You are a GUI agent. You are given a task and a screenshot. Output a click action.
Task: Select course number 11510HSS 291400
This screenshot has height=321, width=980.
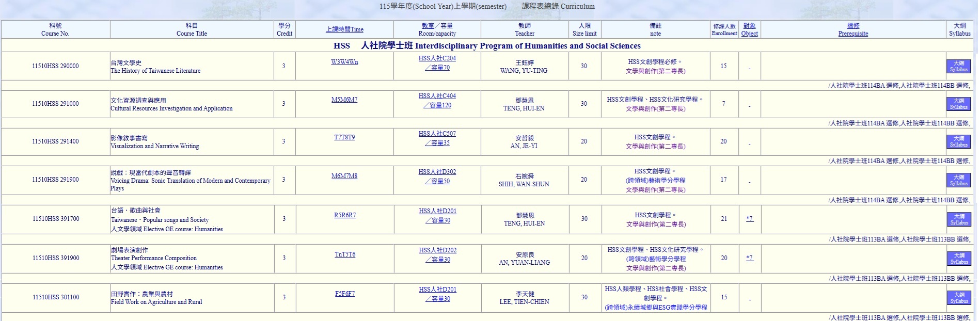point(55,141)
